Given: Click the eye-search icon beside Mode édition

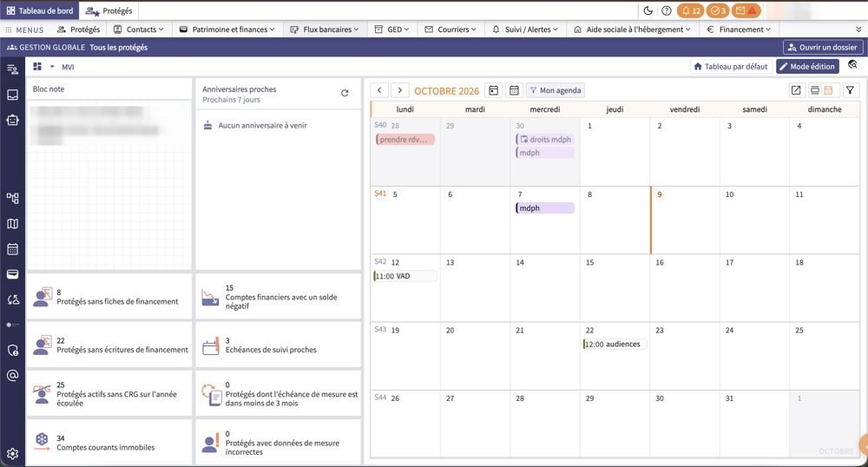Looking at the screenshot, I should point(852,65).
